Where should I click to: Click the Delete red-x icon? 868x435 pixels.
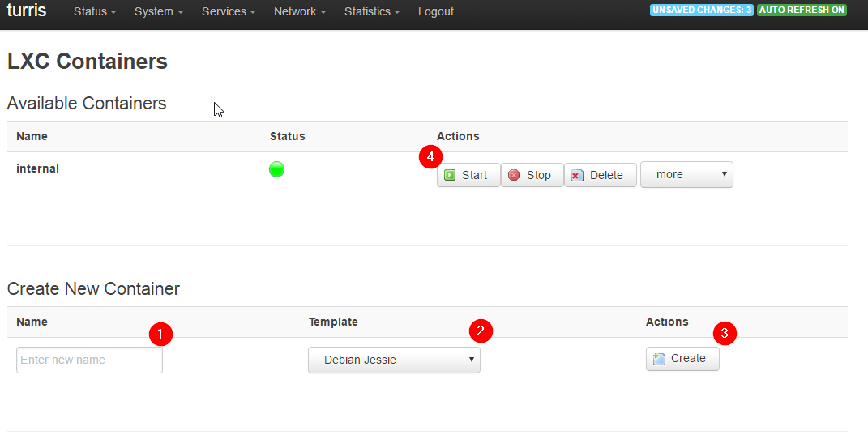click(577, 175)
